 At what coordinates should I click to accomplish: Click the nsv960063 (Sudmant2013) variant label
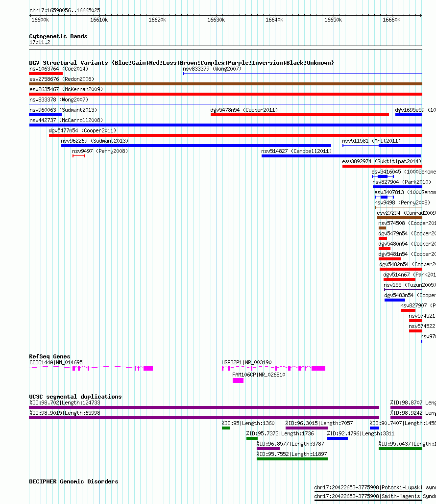coord(63,110)
